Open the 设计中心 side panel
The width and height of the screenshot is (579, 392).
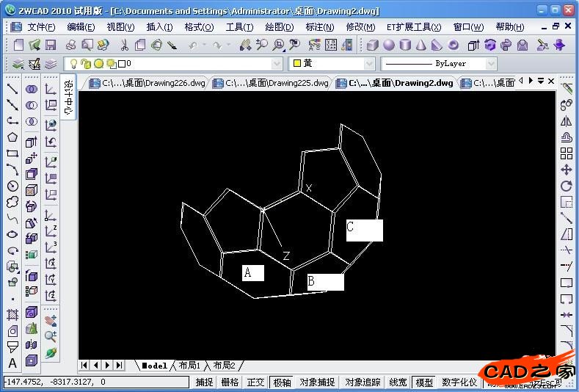[x=69, y=98]
